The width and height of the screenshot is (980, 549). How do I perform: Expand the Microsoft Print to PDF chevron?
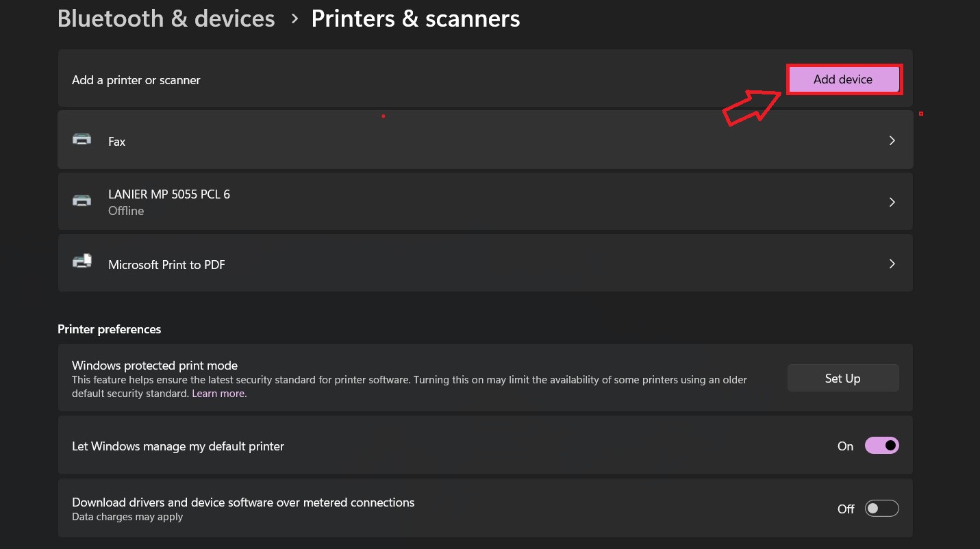pyautogui.click(x=892, y=264)
